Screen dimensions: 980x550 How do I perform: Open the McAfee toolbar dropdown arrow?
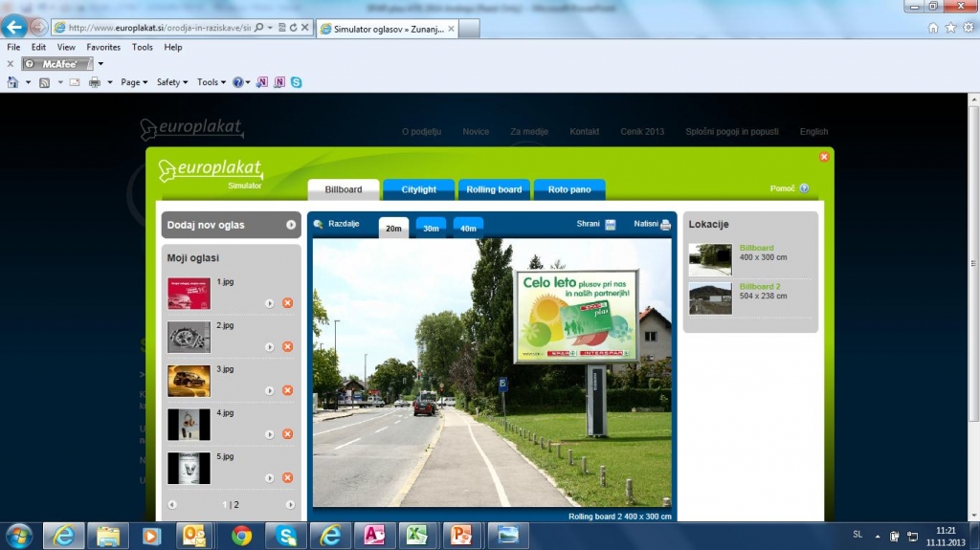pyautogui.click(x=100, y=64)
